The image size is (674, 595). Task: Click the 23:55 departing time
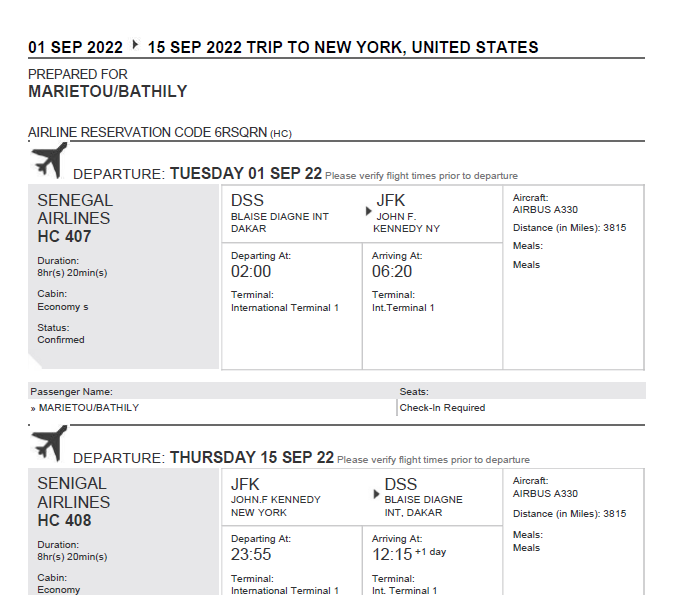point(251,555)
